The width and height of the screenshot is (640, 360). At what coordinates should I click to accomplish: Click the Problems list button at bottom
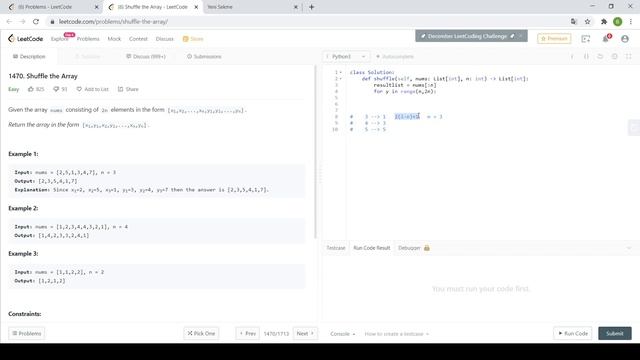point(27,333)
